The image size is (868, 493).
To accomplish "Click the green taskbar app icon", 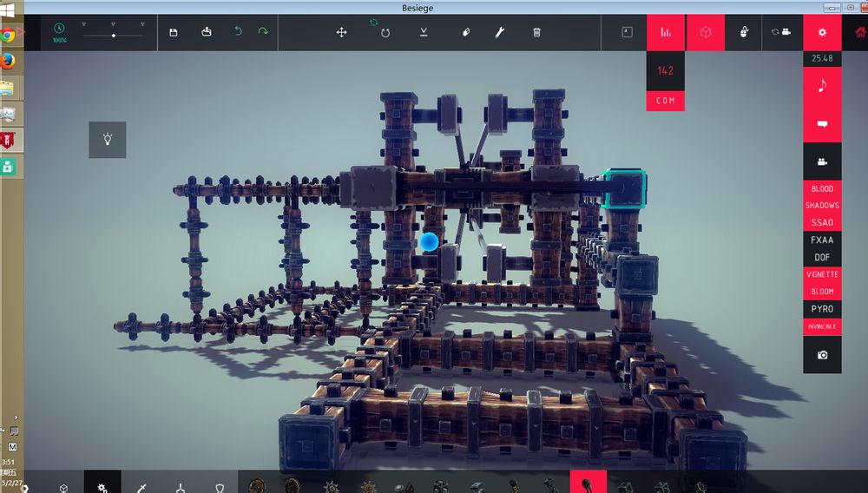I will (x=8, y=167).
